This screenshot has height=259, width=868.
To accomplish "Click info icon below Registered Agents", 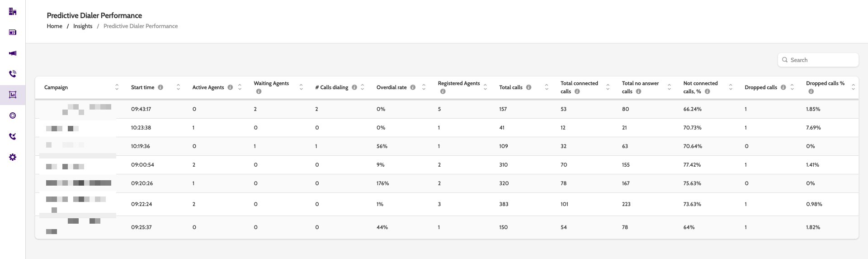I will [443, 91].
